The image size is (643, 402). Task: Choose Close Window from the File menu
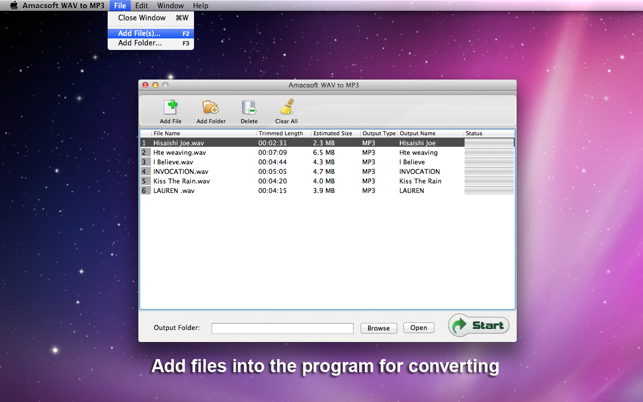tap(150, 18)
